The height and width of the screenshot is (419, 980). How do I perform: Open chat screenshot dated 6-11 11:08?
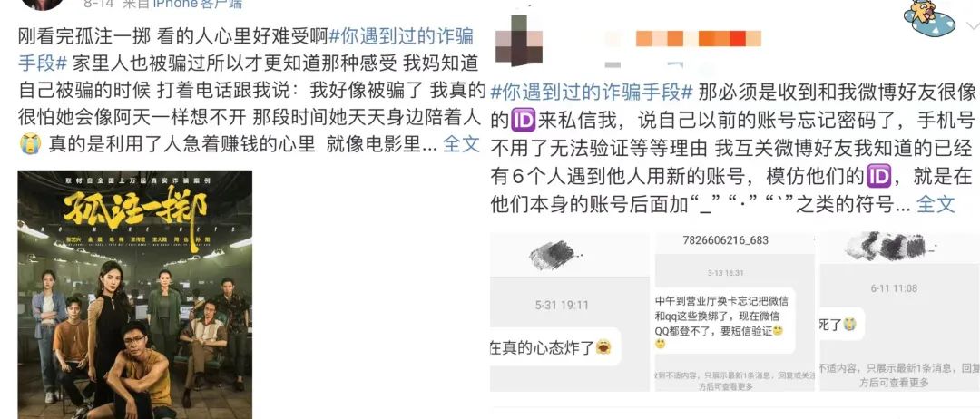click(x=899, y=312)
